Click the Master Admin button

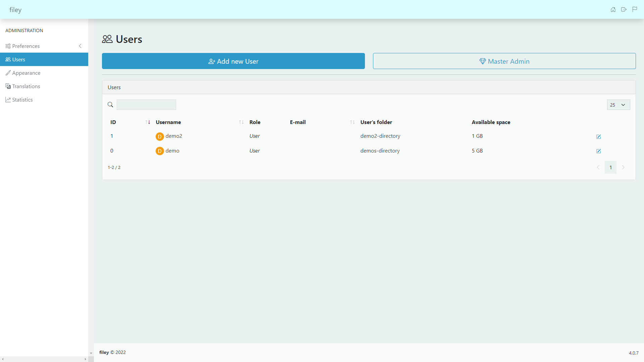point(504,61)
